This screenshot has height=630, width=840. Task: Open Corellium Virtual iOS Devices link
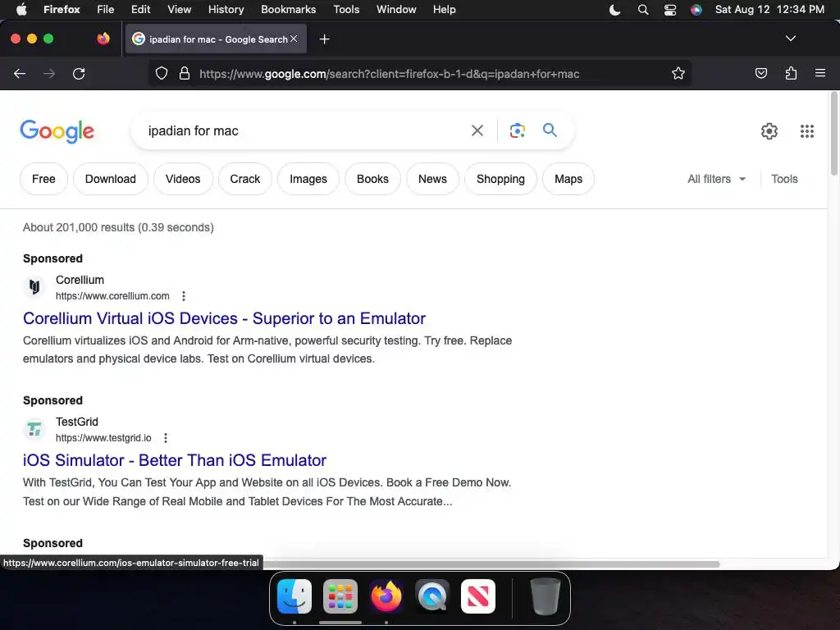224,318
